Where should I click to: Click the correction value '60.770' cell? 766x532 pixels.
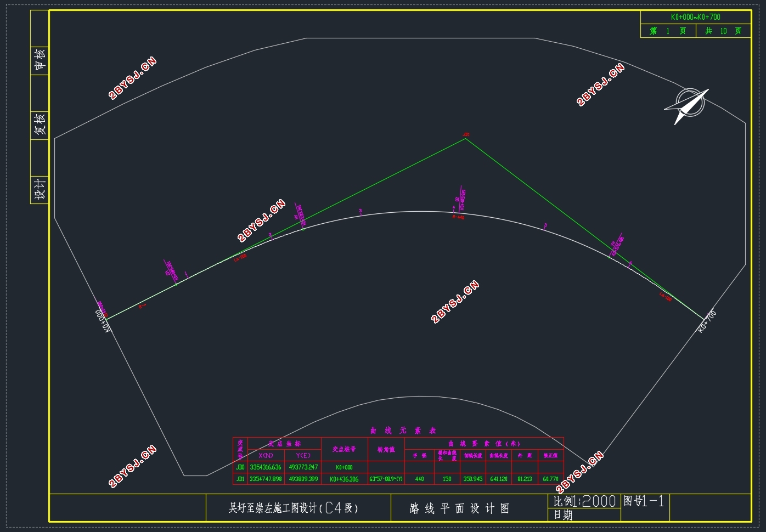pyautogui.click(x=551, y=479)
